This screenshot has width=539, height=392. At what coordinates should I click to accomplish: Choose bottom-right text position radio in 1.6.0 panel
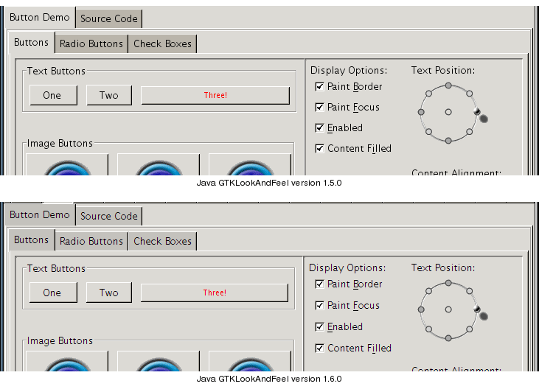click(469, 329)
